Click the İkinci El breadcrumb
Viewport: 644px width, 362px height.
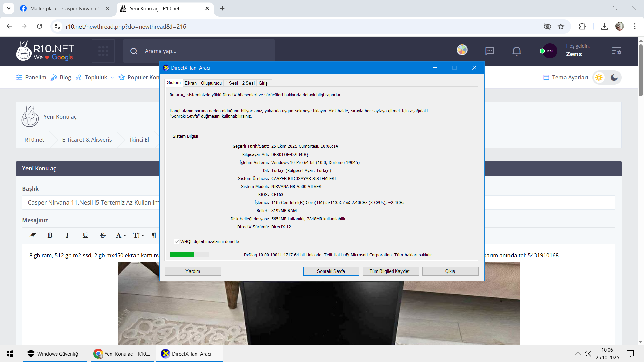tap(140, 140)
